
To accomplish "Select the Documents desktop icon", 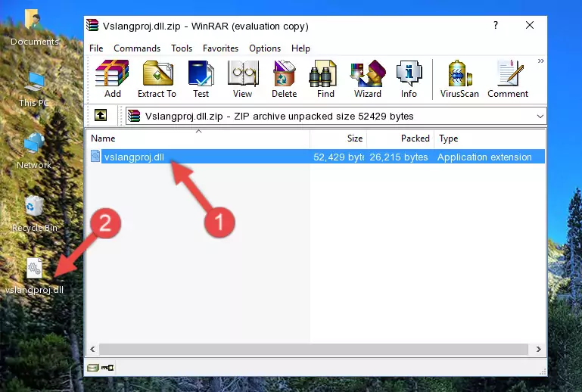I will tap(34, 28).
